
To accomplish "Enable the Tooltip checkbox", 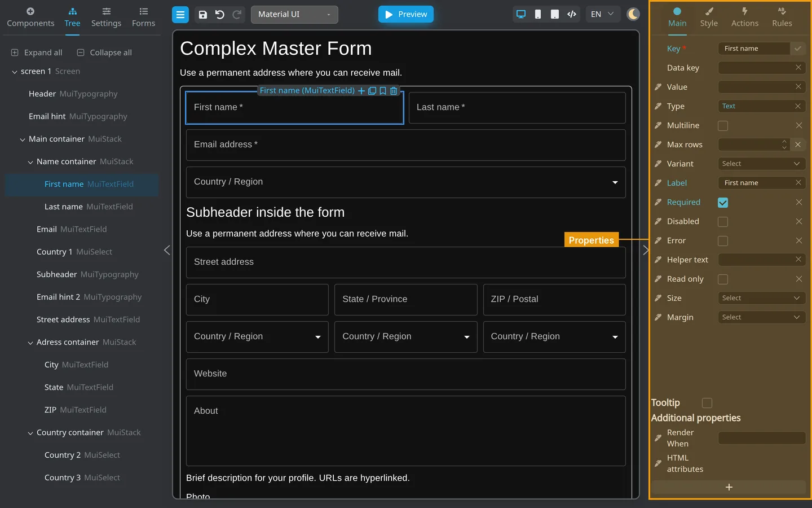I will click(x=707, y=403).
